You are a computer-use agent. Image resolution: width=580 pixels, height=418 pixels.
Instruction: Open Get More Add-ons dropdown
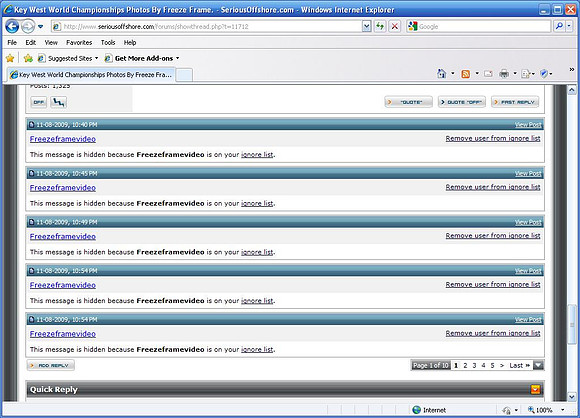pyautogui.click(x=142, y=58)
